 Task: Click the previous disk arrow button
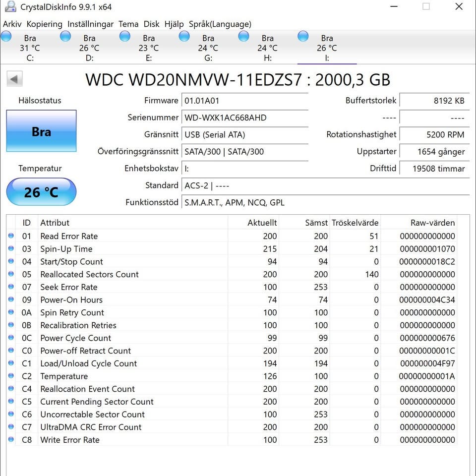point(14,79)
